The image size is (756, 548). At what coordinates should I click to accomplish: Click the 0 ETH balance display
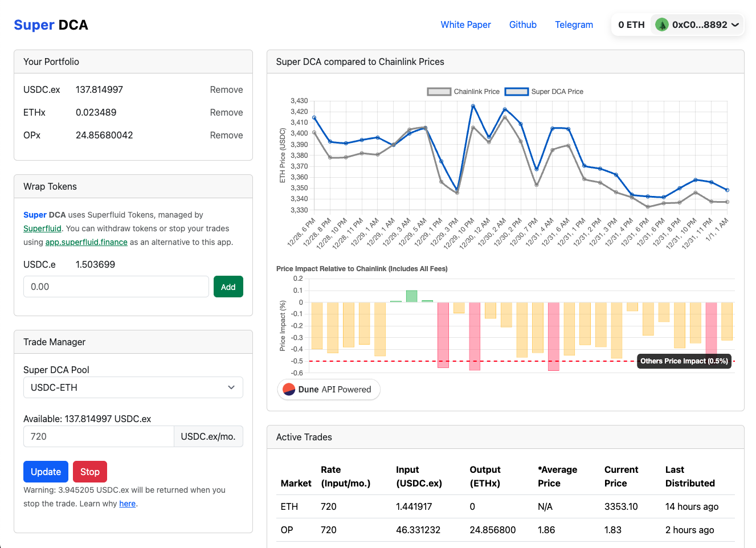pyautogui.click(x=631, y=24)
